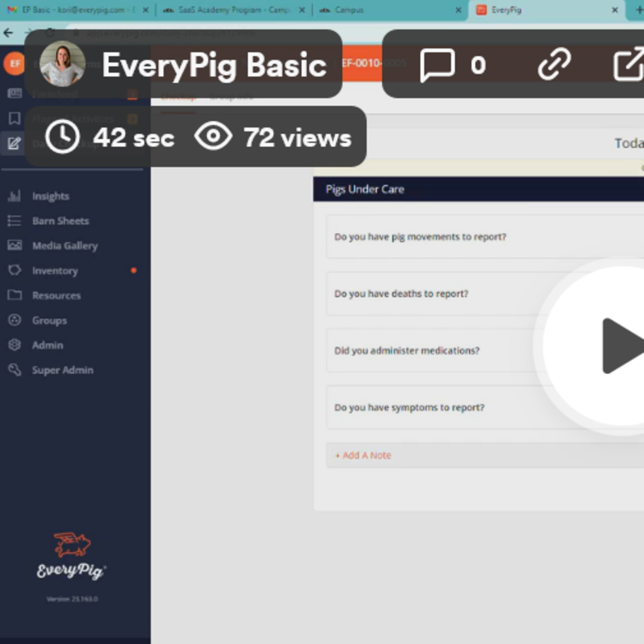Click + Add A Note link
644x644 pixels.
pyautogui.click(x=363, y=455)
